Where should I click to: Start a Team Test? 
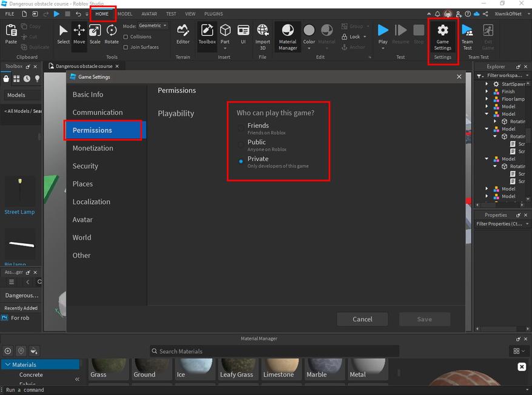tap(467, 36)
